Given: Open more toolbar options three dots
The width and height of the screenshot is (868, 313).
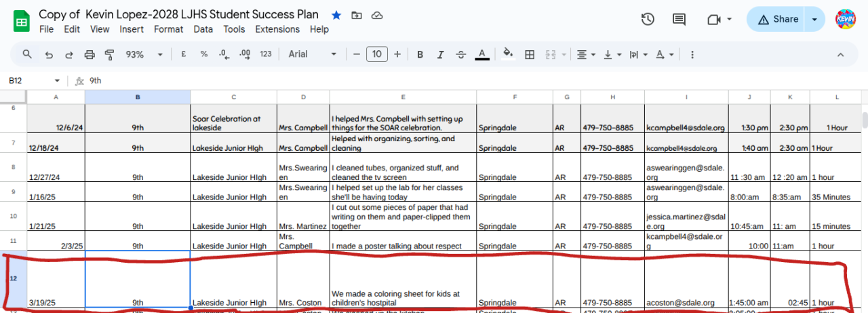Looking at the screenshot, I should click(691, 54).
